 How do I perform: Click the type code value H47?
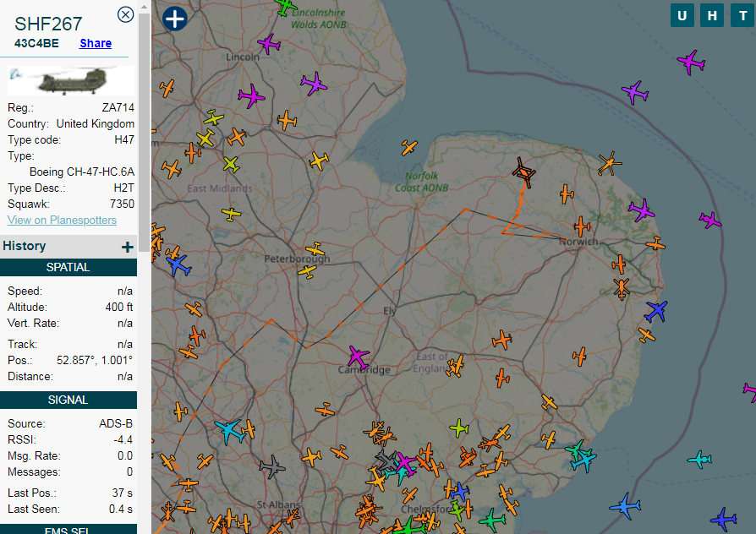pos(124,139)
